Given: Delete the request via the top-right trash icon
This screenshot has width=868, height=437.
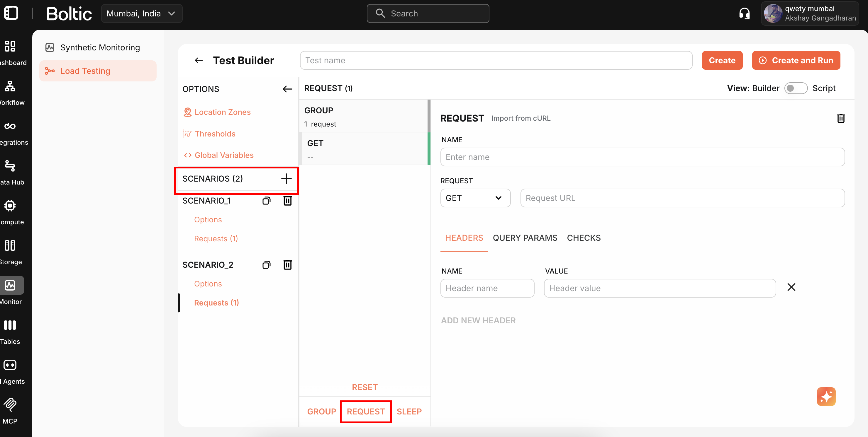Looking at the screenshot, I should point(841,118).
